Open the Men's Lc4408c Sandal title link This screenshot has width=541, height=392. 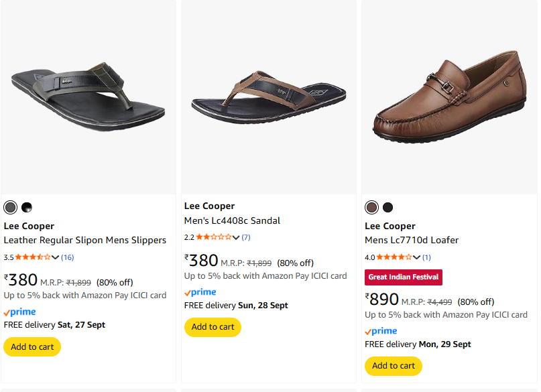pyautogui.click(x=232, y=220)
